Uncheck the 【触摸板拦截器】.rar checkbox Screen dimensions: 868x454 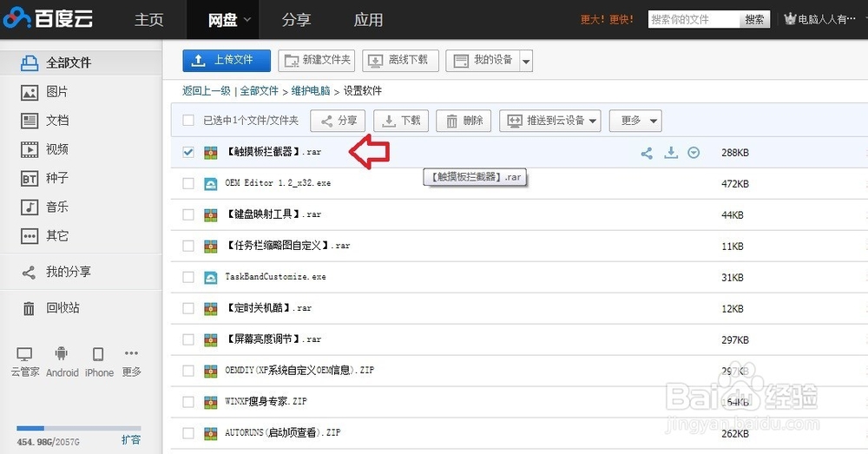pyautogui.click(x=188, y=152)
